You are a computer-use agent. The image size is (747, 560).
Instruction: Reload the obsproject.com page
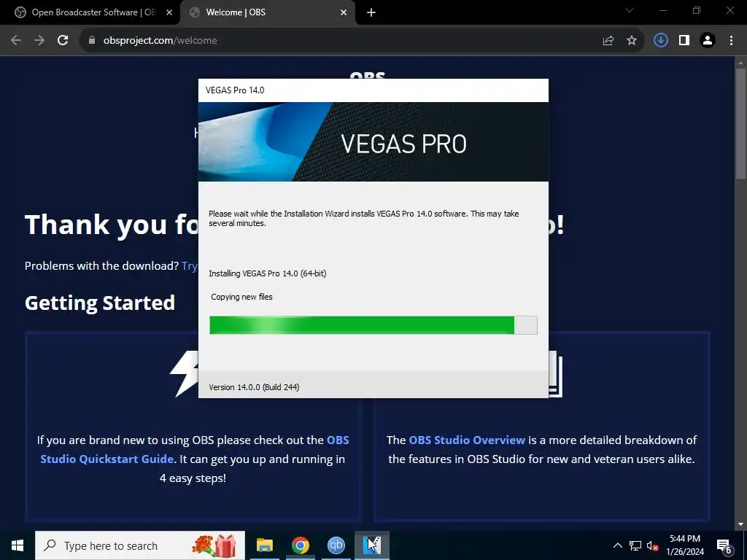coord(63,41)
